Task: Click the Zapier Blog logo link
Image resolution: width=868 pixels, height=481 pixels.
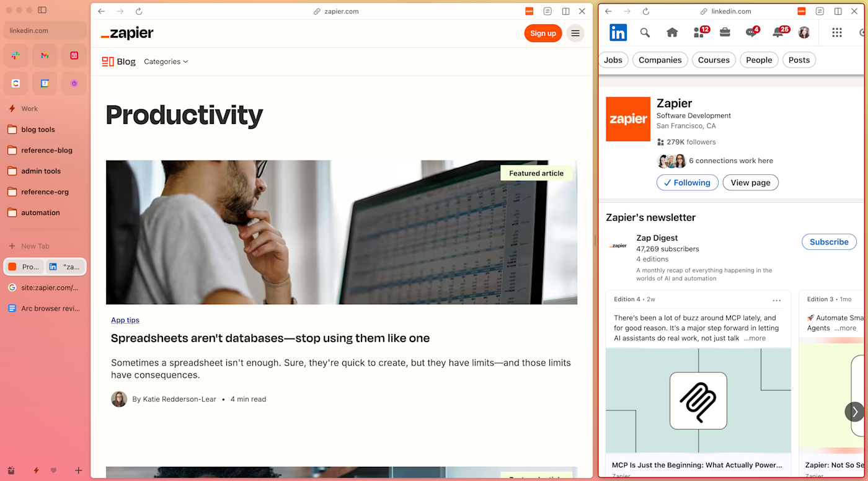Action: pos(118,61)
